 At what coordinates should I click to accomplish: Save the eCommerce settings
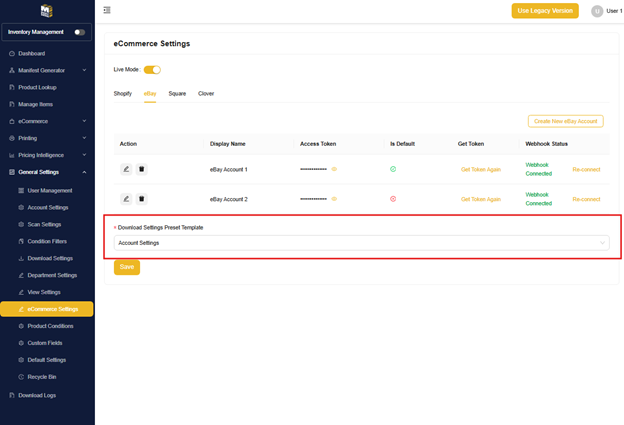tap(127, 267)
